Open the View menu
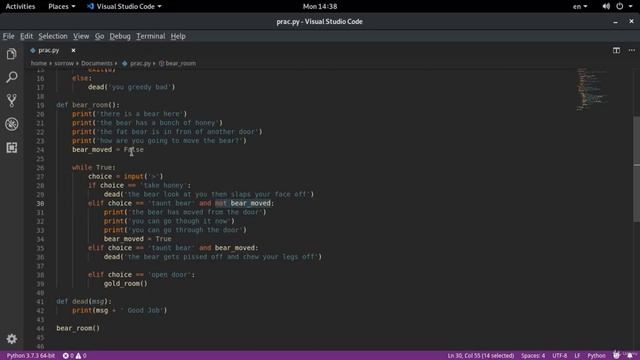 pos(81,36)
